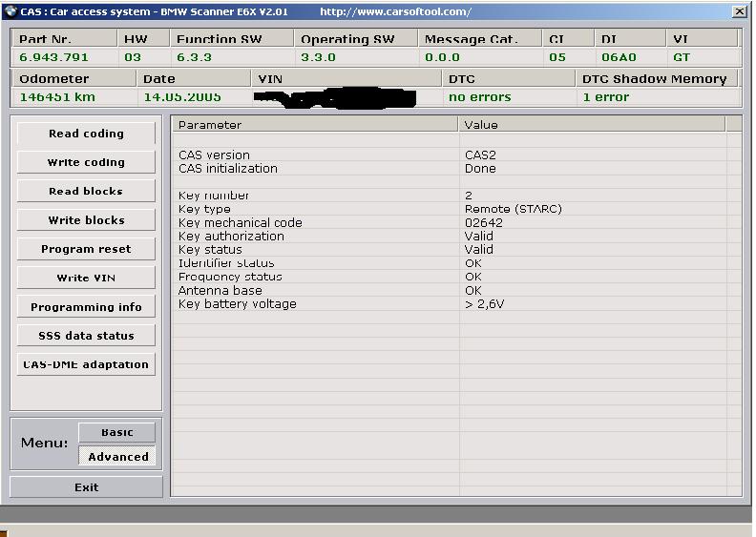The image size is (756, 537).
Task: Click the value CAS2
Action: click(480, 155)
